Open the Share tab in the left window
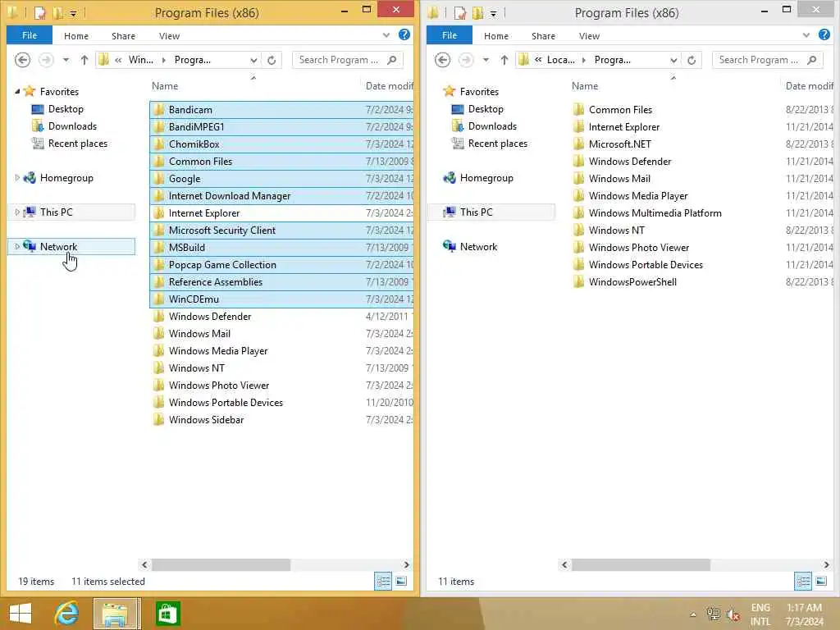The image size is (840, 630). click(x=123, y=36)
